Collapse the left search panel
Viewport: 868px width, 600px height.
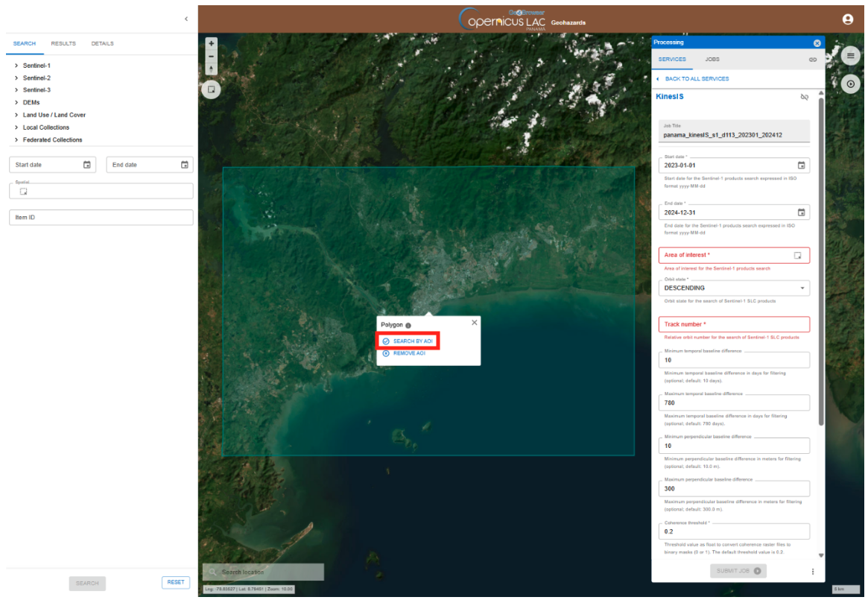click(186, 19)
